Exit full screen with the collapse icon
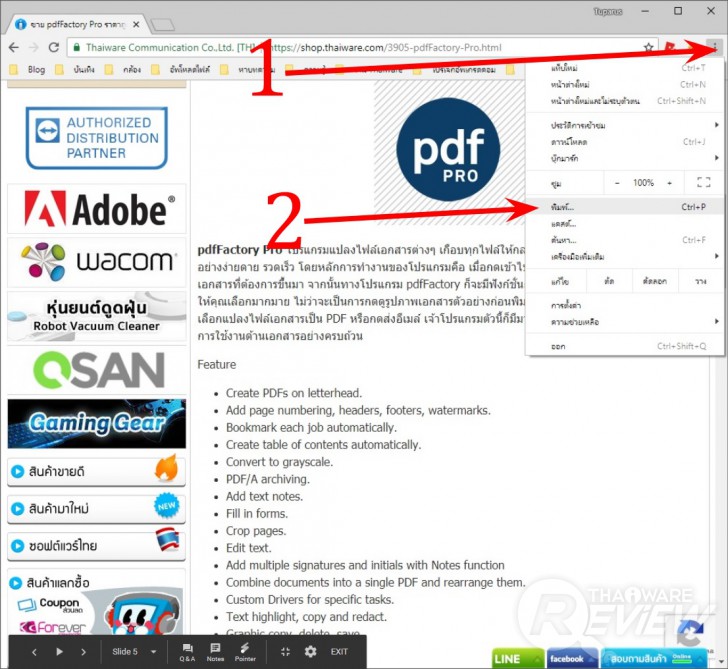Viewport: 728px width, 669px height. pos(286,652)
